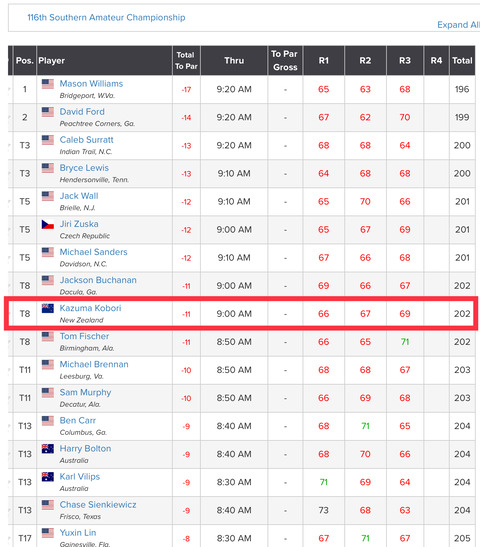The image size is (480, 547).
Task: Expand all leaderboard rows
Action: pyautogui.click(x=458, y=25)
